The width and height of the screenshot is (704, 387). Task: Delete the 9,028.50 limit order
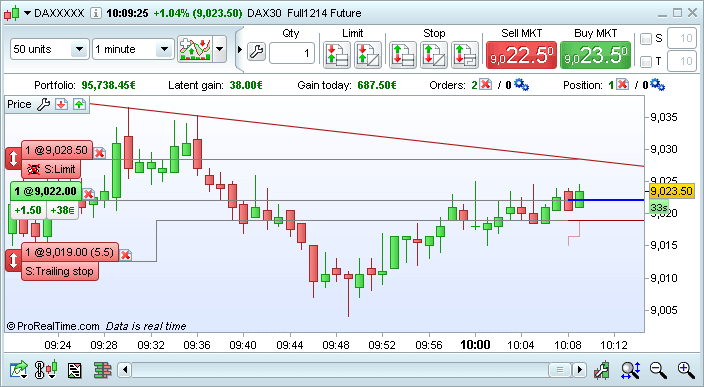[x=100, y=153]
